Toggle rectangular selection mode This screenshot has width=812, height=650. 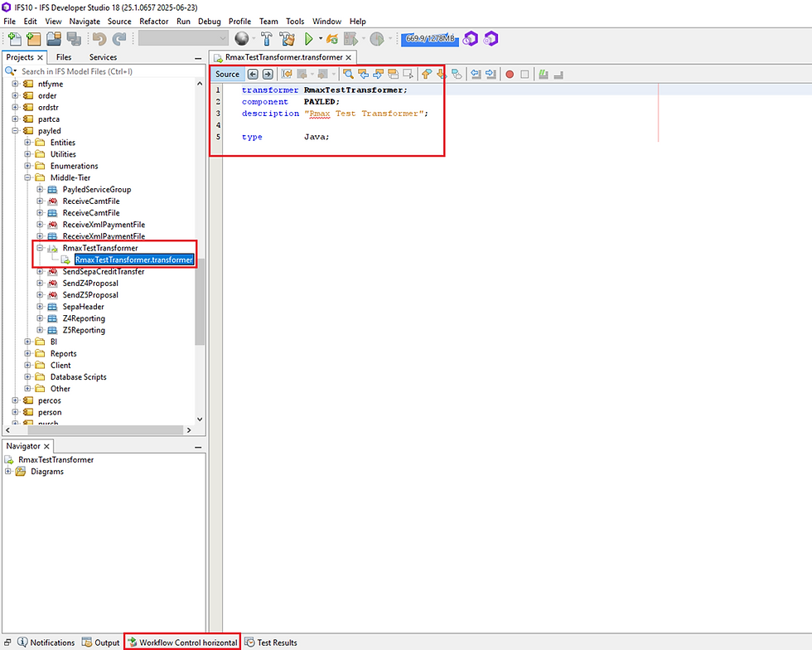pos(408,74)
